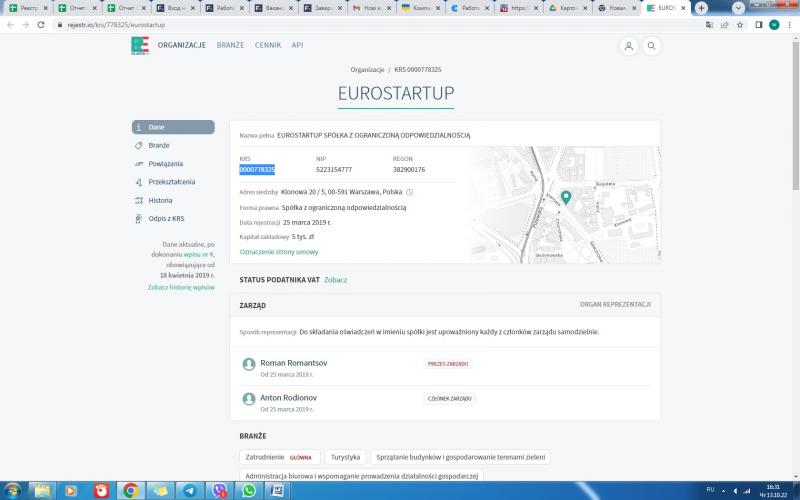Open WhatsApp from the taskbar
800x500 pixels.
[248, 491]
